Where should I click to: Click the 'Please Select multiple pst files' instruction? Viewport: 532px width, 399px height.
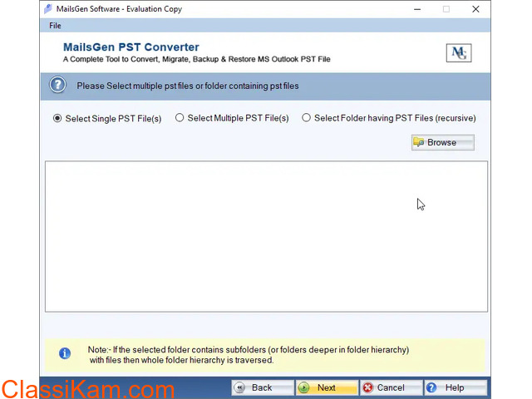(x=188, y=86)
